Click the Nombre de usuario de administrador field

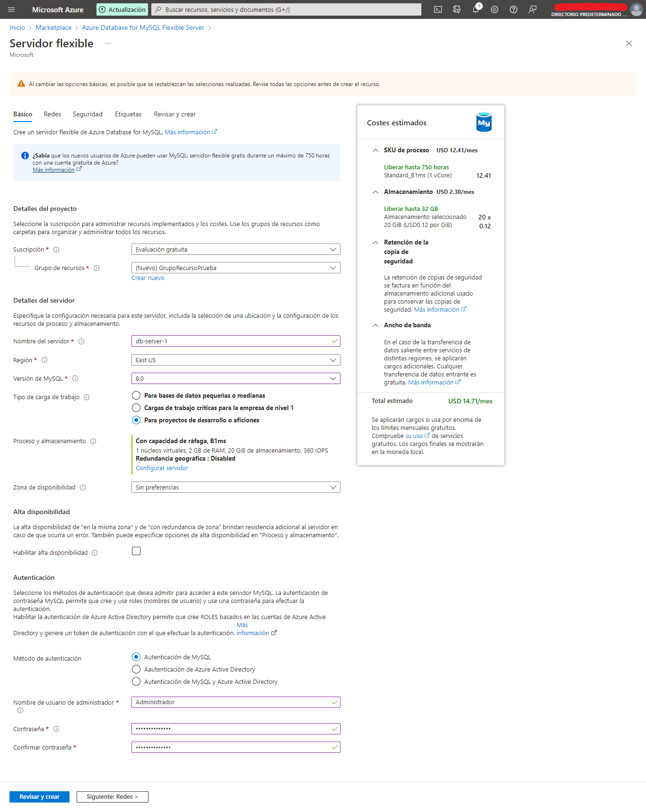tap(236, 702)
